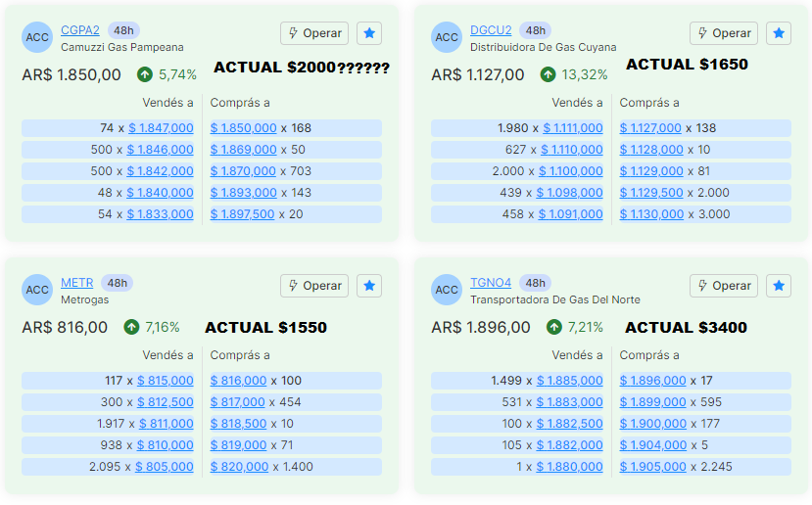Choose buy price $ 1.904,000 x 5
The image size is (812, 505).
[653, 445]
